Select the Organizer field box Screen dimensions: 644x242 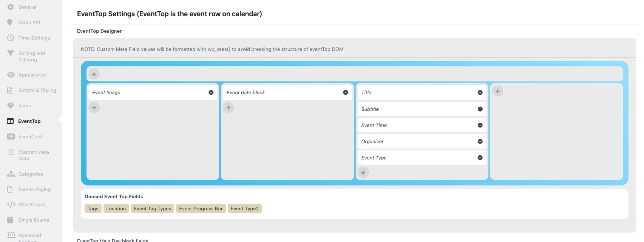click(x=422, y=141)
